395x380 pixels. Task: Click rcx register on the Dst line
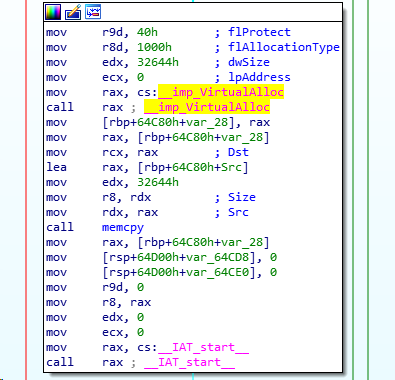point(112,152)
